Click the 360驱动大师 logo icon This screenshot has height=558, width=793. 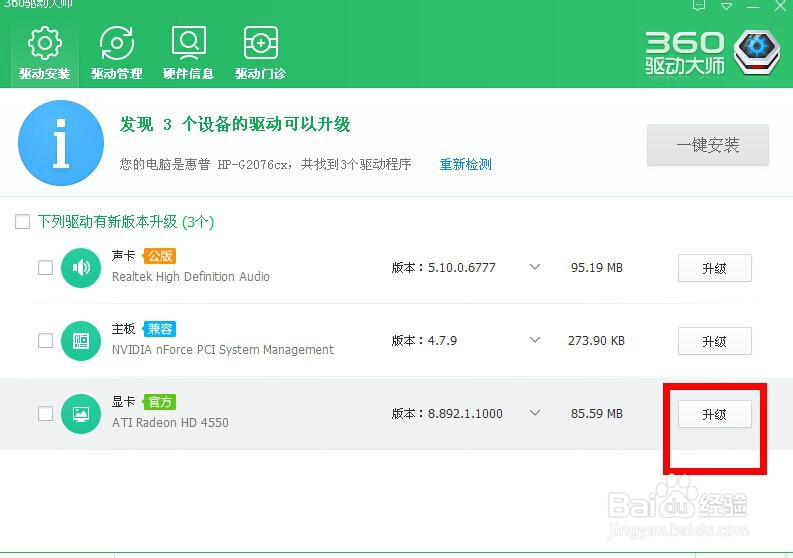coord(756,52)
